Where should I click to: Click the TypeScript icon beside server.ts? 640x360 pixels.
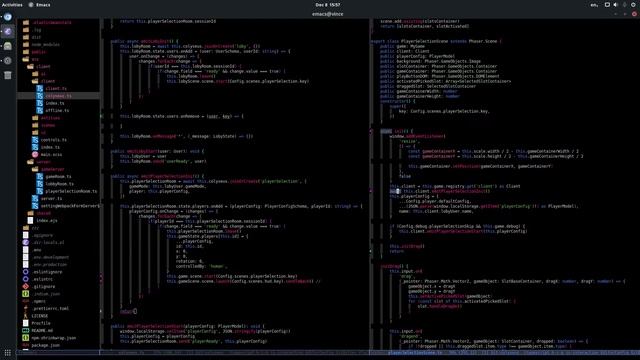[x=35, y=199]
